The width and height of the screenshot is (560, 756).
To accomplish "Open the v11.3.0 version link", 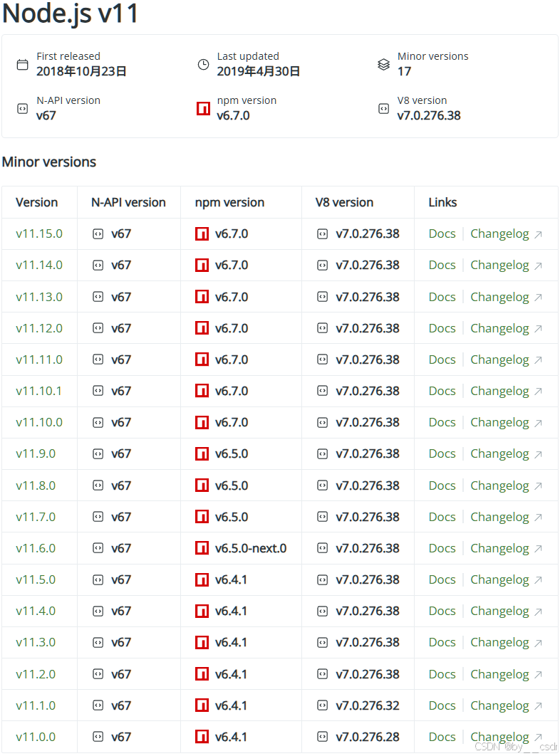I will (x=36, y=642).
